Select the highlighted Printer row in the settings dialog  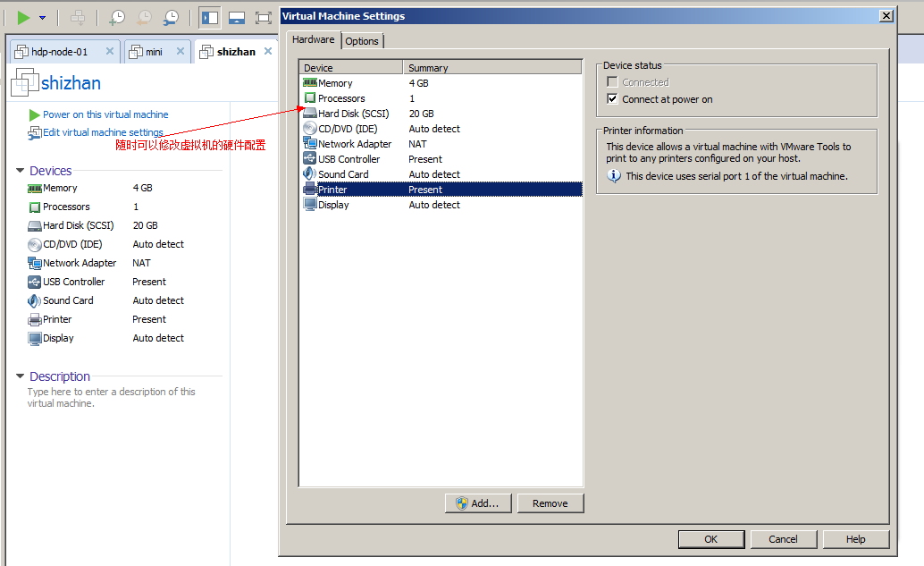[441, 190]
